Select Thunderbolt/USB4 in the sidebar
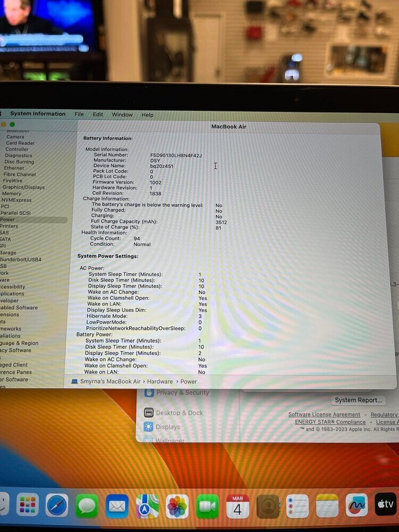 pyautogui.click(x=21, y=259)
